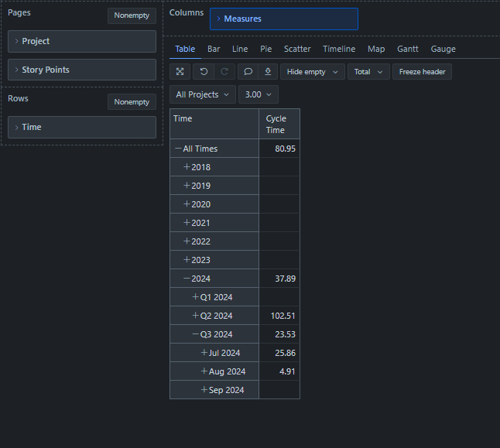
Task: Switch to the Timeline tab
Action: tap(339, 49)
